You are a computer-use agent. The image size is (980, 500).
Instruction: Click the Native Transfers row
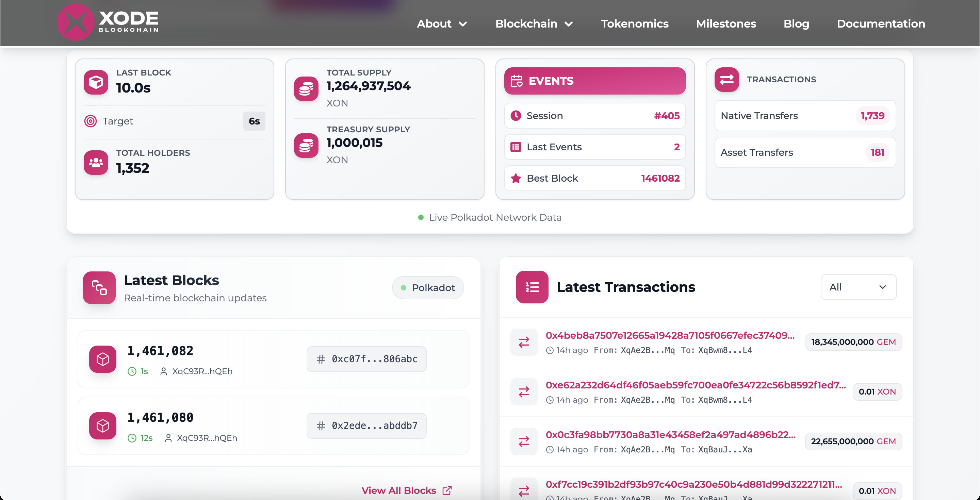coord(805,116)
